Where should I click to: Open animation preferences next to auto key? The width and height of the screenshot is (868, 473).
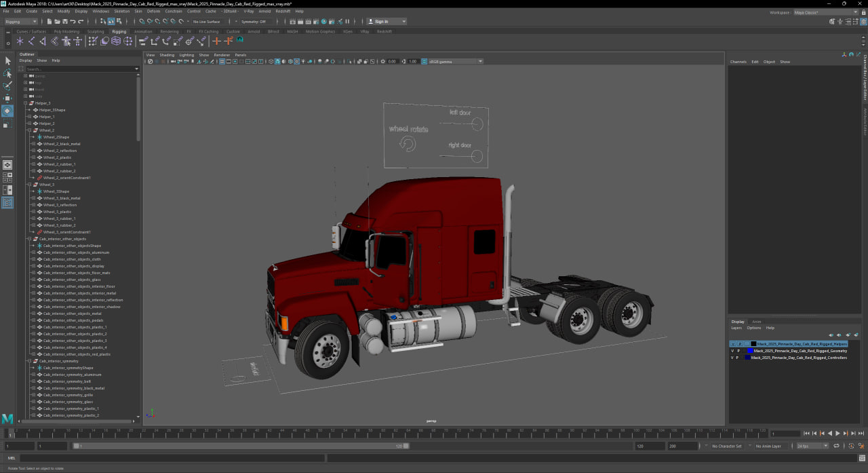[x=861, y=446]
